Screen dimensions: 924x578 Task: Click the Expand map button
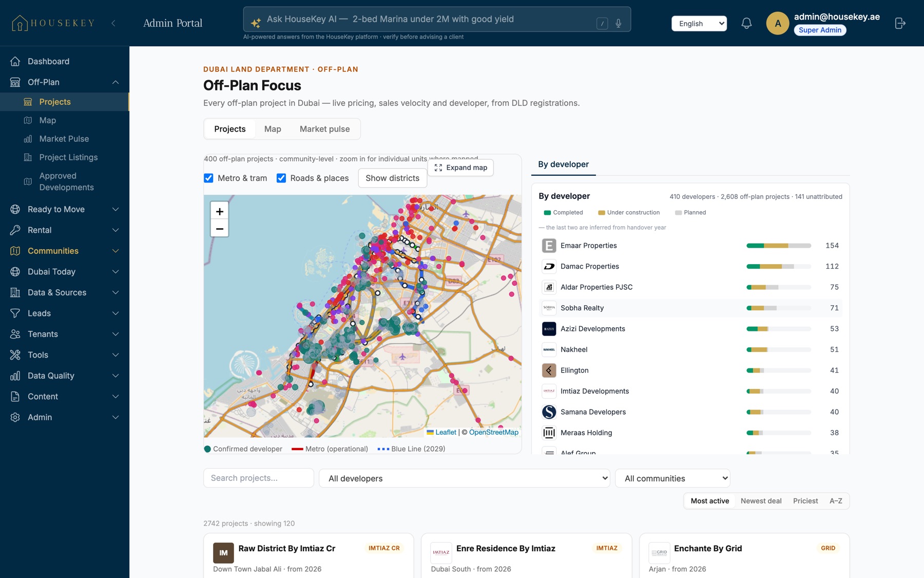coord(460,167)
